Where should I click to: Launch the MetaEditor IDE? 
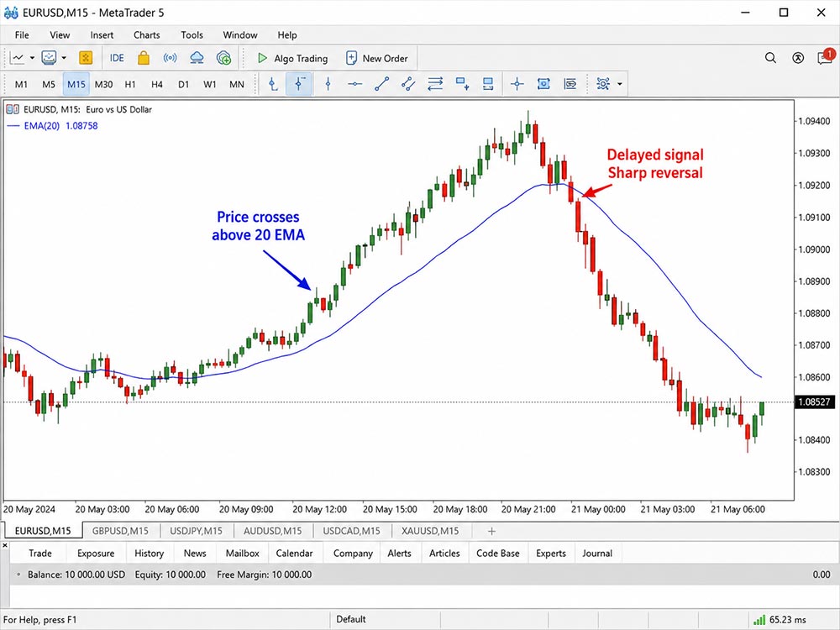click(x=117, y=58)
